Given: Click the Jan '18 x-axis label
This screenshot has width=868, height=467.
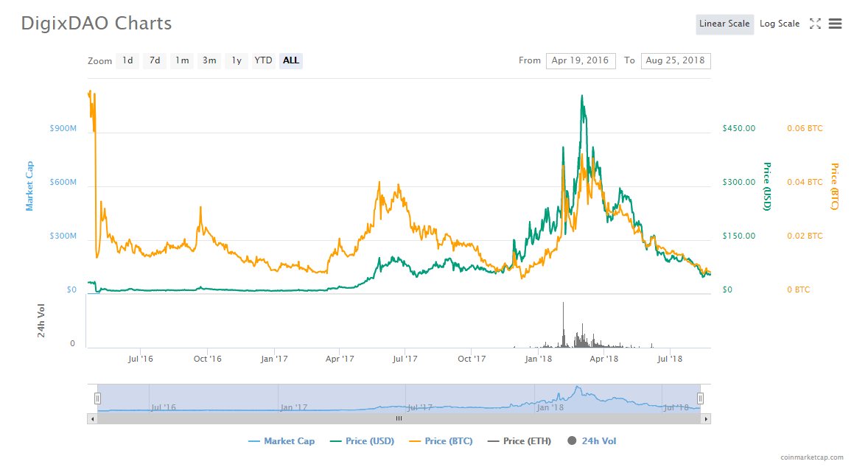Looking at the screenshot, I should (x=538, y=359).
